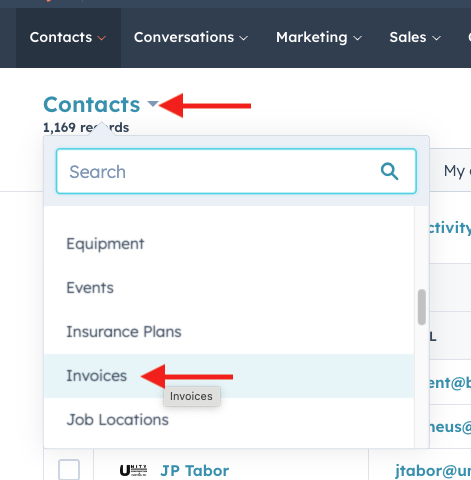Viewport: 471px width, 480px height.
Task: Click the 1,169 records count text
Action: tap(86, 127)
